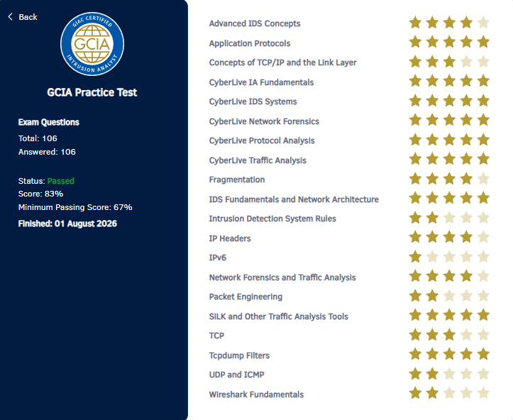Click the CyberLive Traffic Analysis topic
Image resolution: width=513 pixels, height=420 pixels.
[x=258, y=160]
